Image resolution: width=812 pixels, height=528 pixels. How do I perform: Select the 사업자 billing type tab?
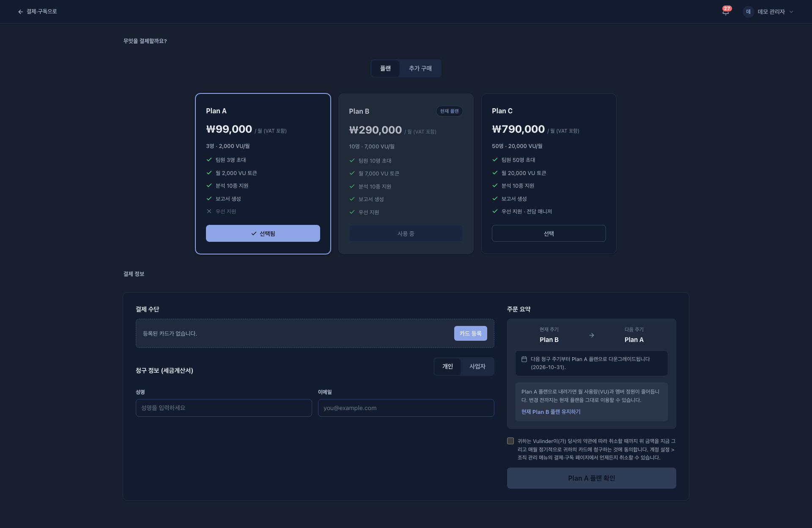coord(477,367)
